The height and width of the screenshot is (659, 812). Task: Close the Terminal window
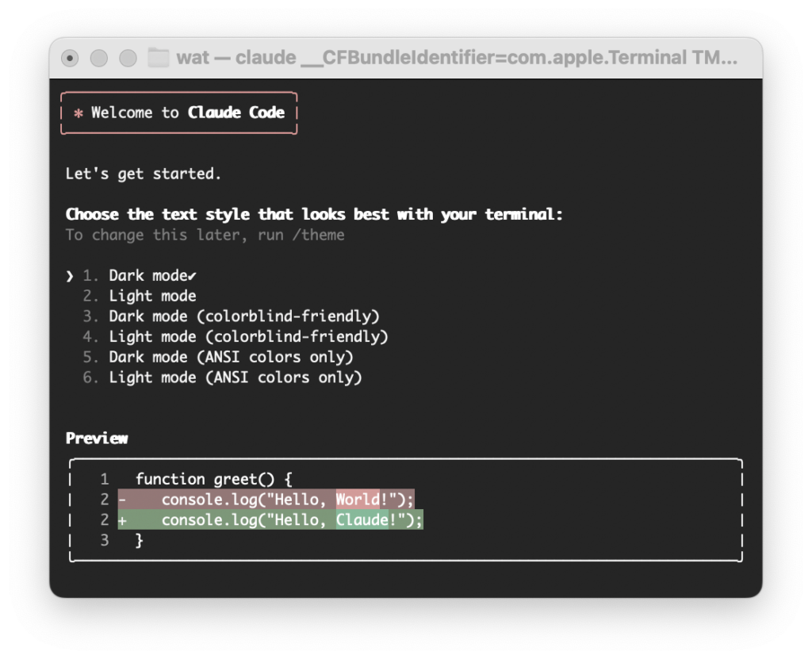tap(70, 58)
